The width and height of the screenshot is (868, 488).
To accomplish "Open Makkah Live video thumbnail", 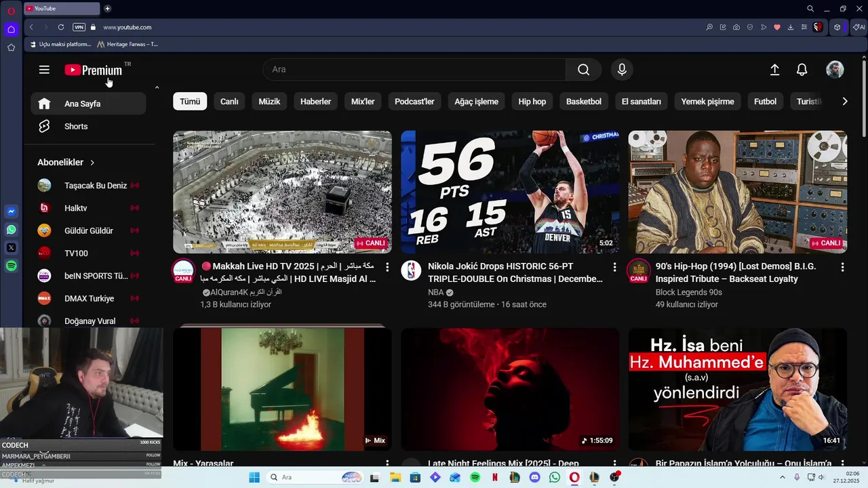I will click(x=282, y=192).
